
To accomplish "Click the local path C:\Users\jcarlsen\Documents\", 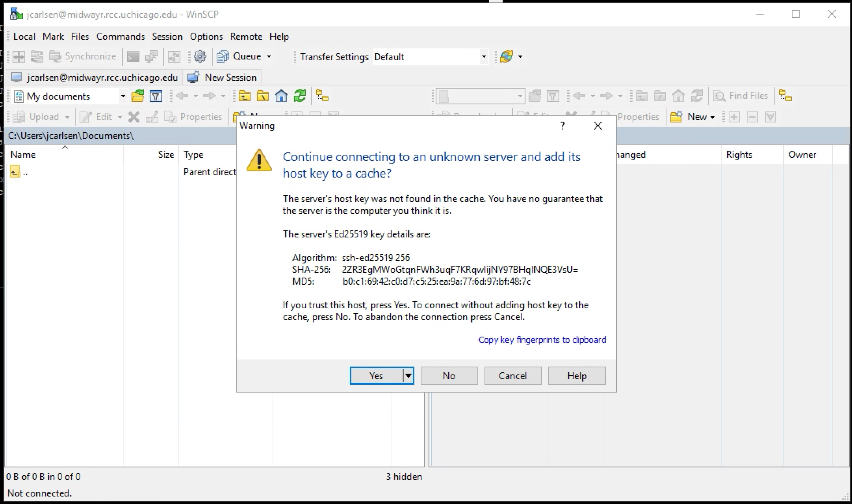I will click(71, 136).
